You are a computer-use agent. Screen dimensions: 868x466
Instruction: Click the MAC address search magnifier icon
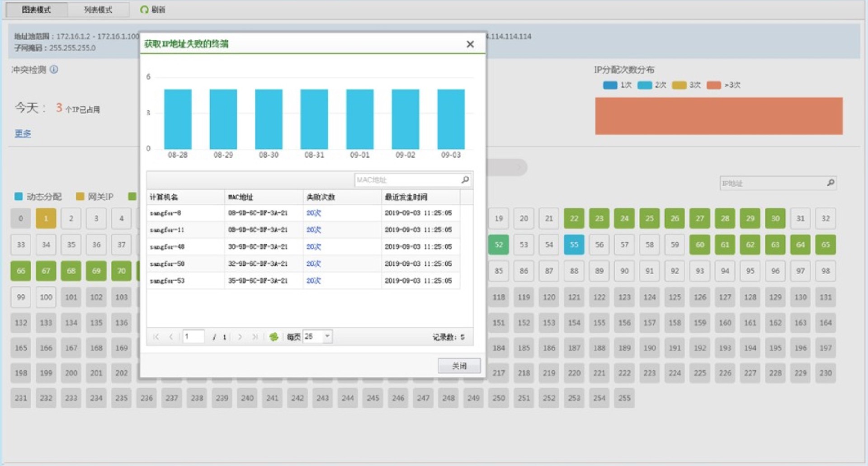(465, 180)
